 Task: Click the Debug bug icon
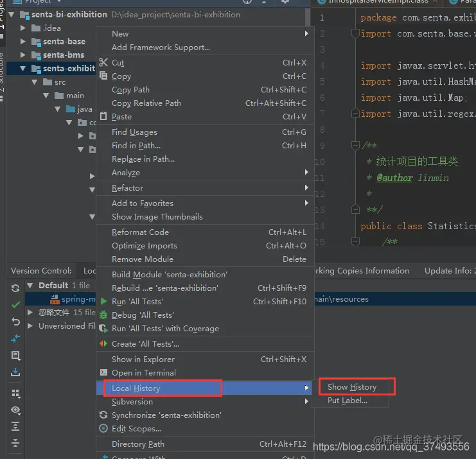coord(103,315)
